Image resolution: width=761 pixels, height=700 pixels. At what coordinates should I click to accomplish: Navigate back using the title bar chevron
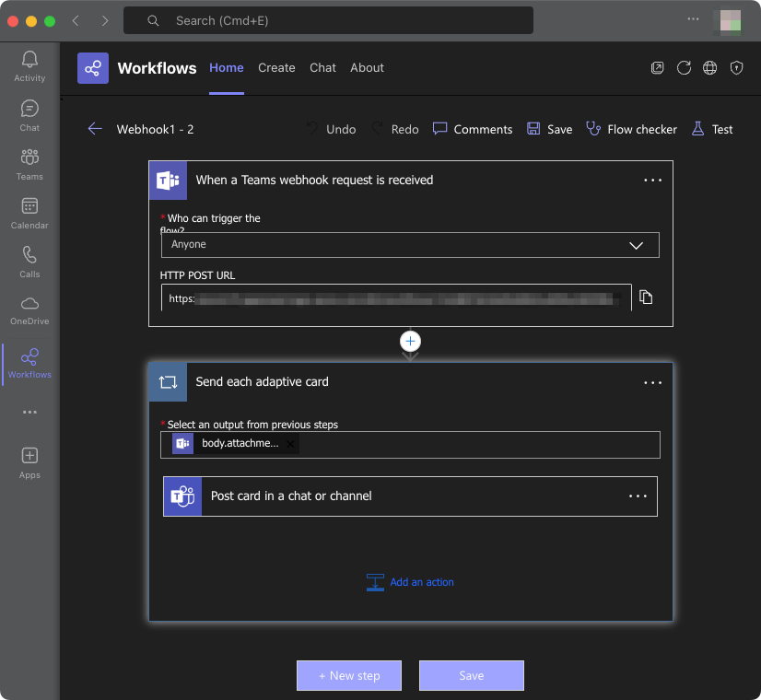point(76,20)
